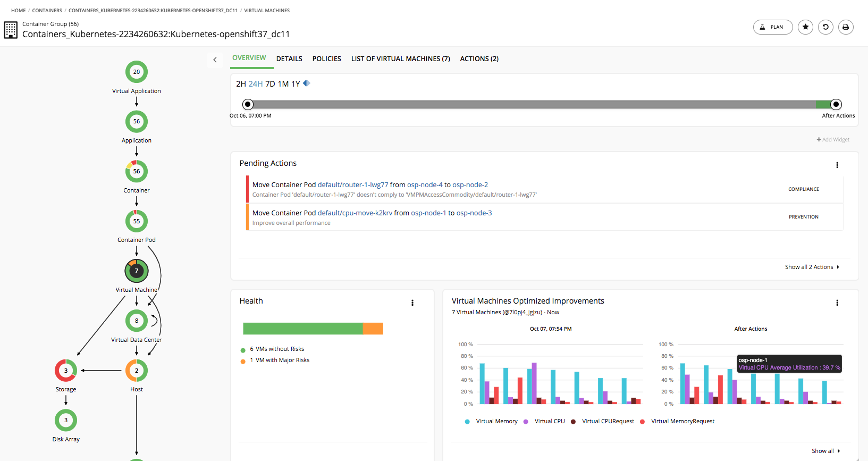This screenshot has width=868, height=461.
Task: Switch to the OVERVIEW tab
Action: click(249, 58)
